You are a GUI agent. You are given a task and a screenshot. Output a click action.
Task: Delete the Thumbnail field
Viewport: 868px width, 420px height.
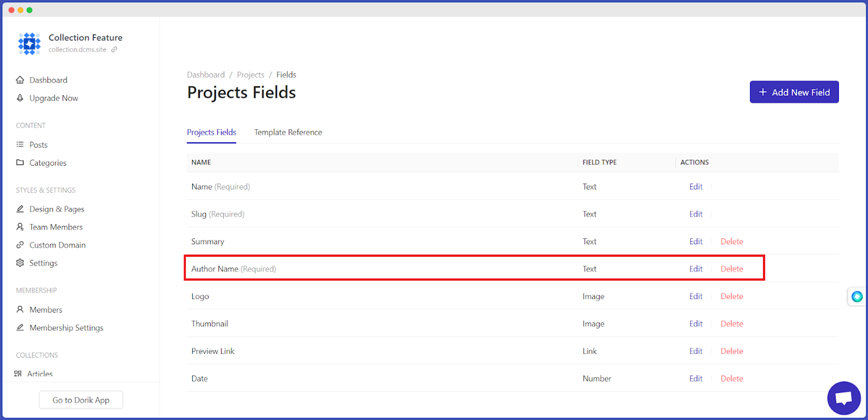click(x=732, y=324)
